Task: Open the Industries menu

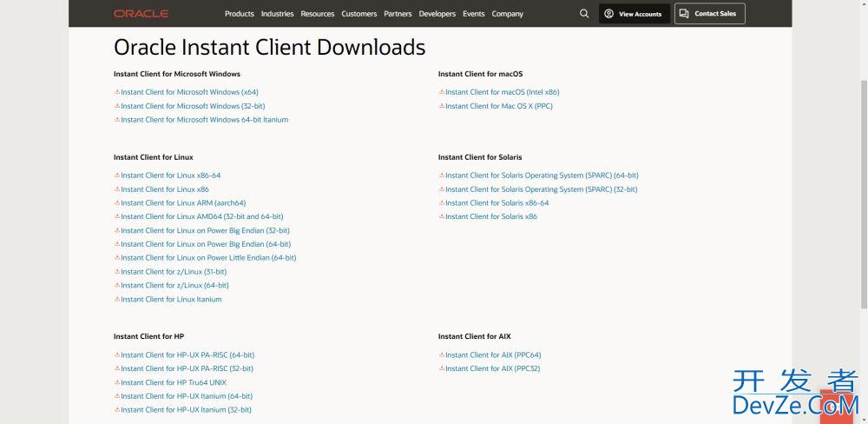Action: (x=278, y=14)
